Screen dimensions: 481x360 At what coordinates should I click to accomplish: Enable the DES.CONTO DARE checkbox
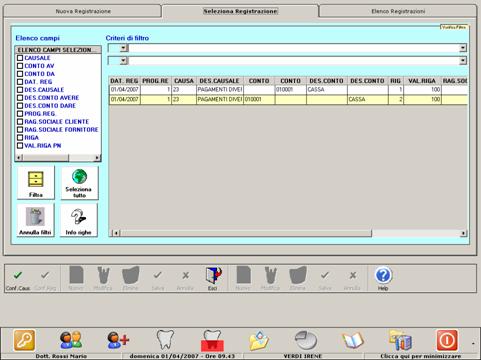tap(20, 106)
